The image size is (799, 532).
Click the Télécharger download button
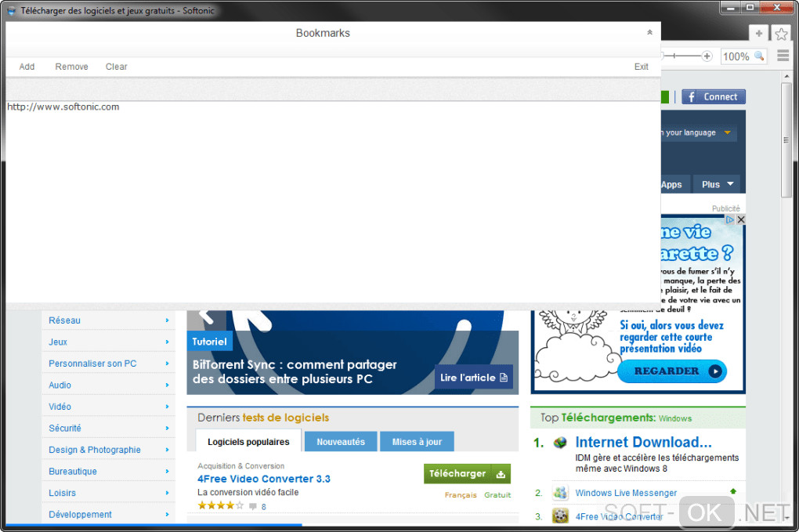pyautogui.click(x=467, y=474)
